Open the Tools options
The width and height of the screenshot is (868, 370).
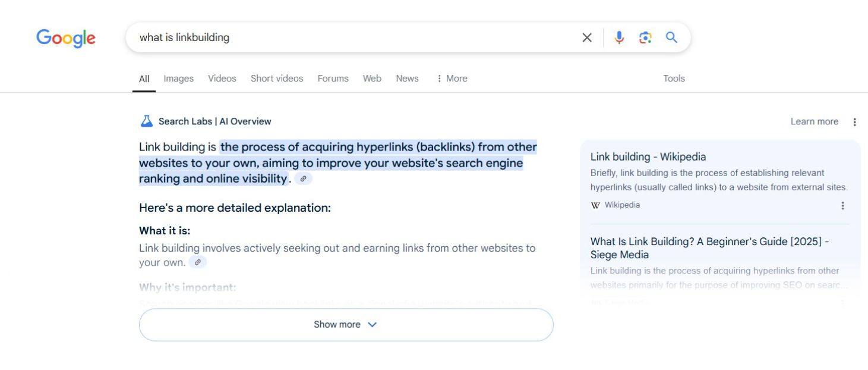click(x=674, y=79)
